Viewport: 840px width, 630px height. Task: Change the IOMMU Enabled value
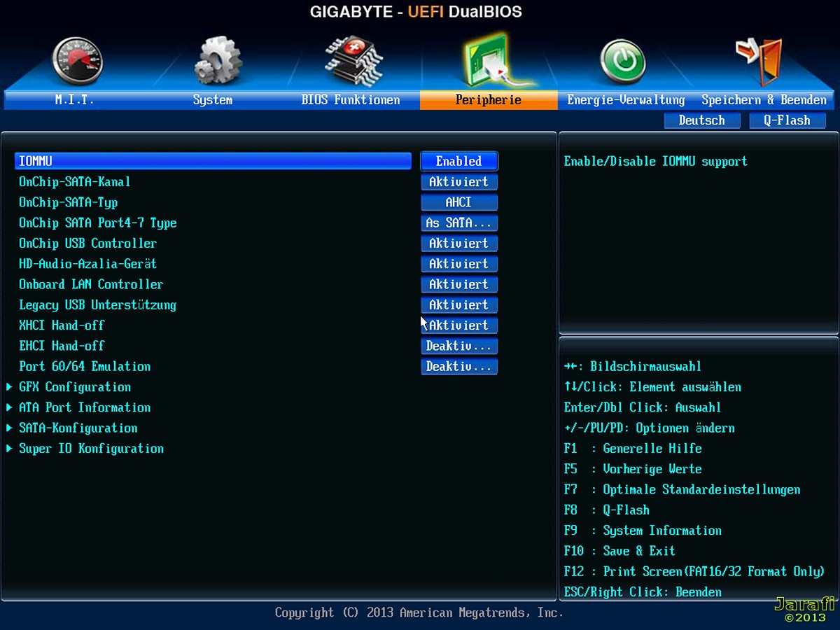click(x=459, y=161)
